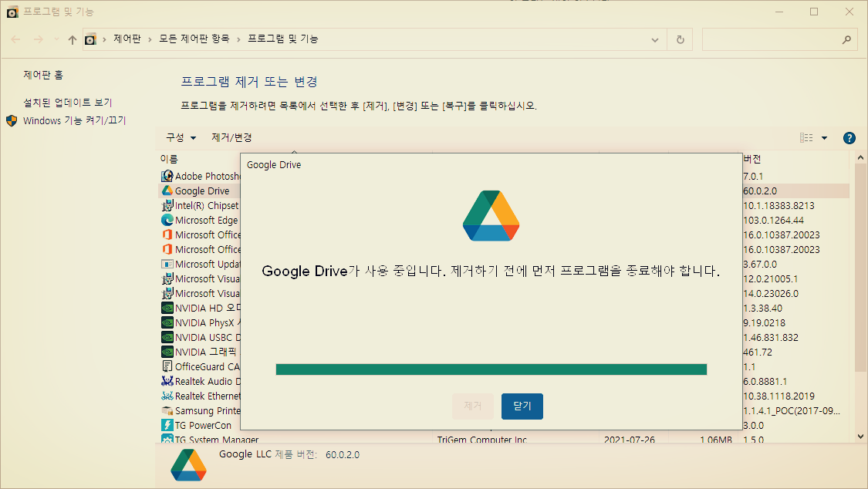Select version 9.19.0218 cell
Viewport: 868px width, 489px height.
click(764, 322)
